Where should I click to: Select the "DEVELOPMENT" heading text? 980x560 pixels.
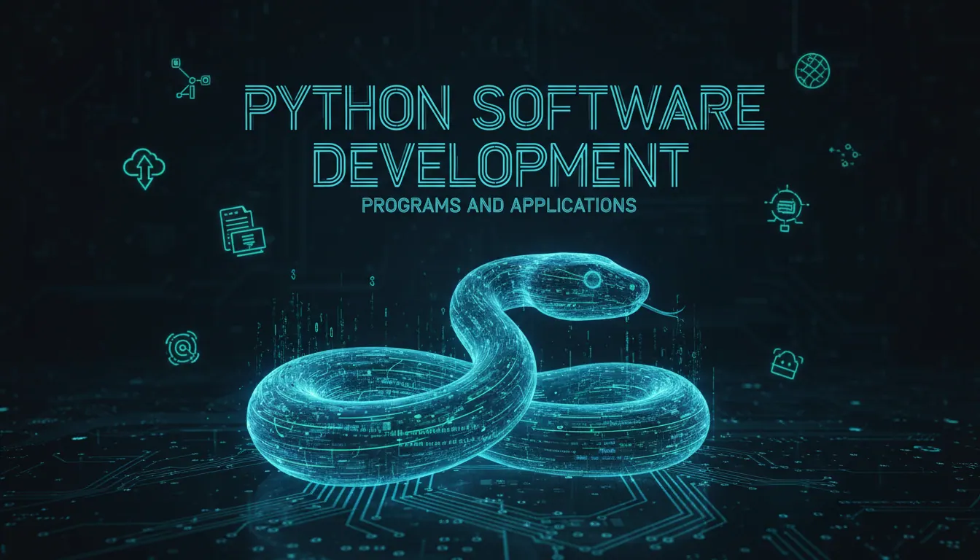pyautogui.click(x=501, y=165)
